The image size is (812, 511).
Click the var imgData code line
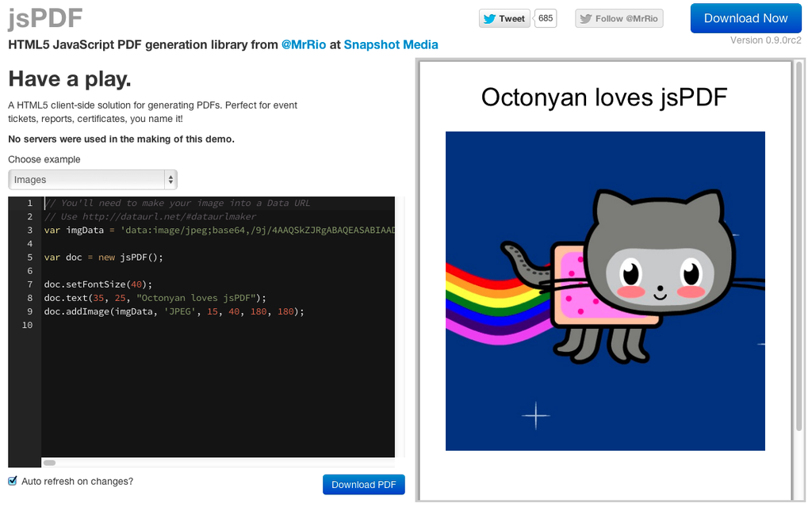(219, 231)
